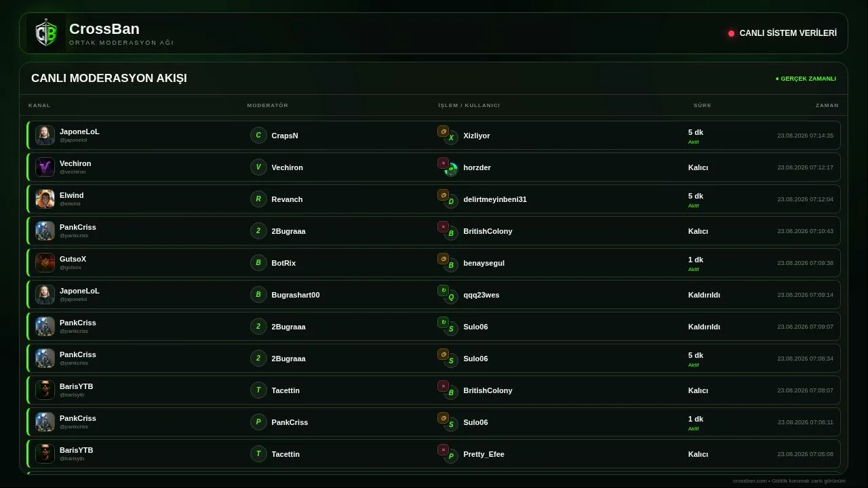
Task: Click the Revanch moderator badge
Action: tap(258, 199)
